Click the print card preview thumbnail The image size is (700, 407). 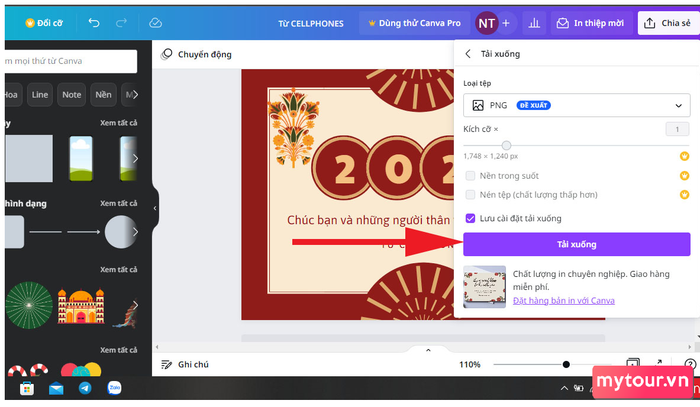click(x=484, y=287)
